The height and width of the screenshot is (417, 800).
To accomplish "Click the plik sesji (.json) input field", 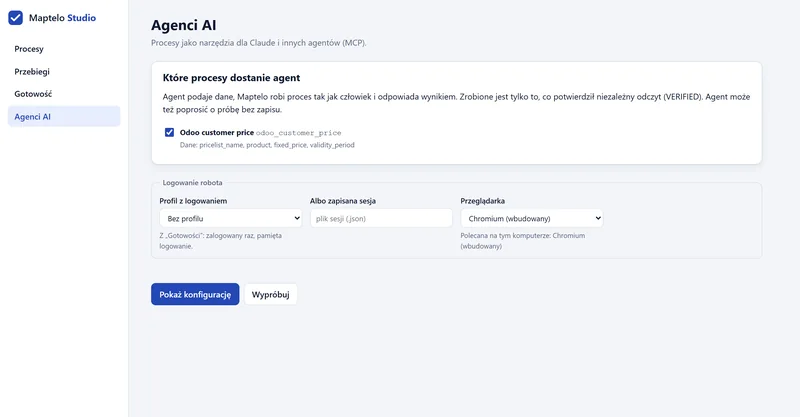I will tap(381, 218).
